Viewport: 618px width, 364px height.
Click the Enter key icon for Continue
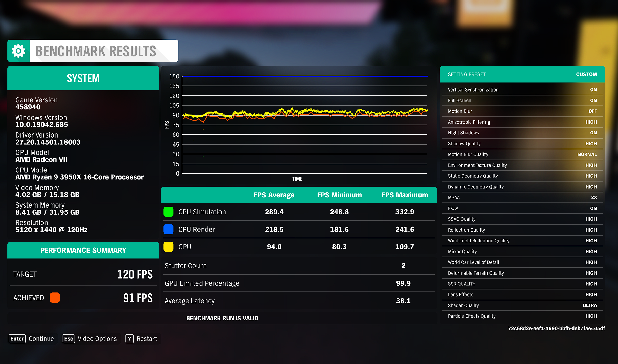[17, 339]
